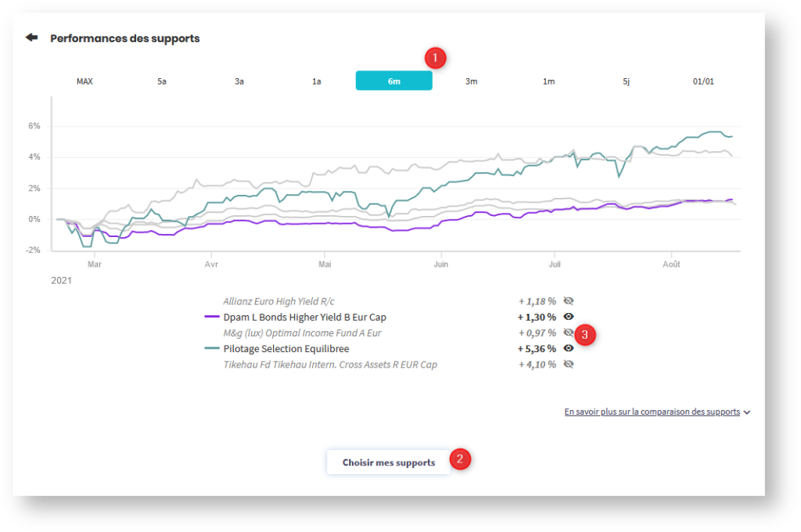801x532 pixels.
Task: Hide the Pilotage Selection Equilibree curve
Action: pos(569,348)
